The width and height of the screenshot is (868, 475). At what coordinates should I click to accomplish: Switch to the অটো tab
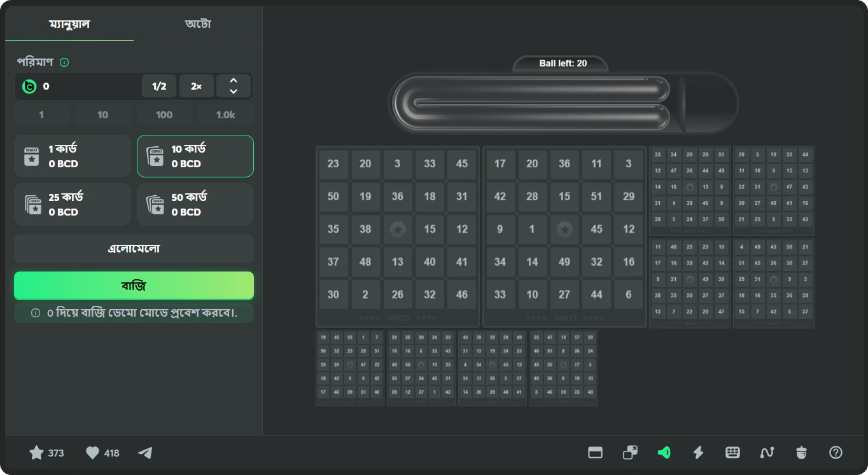198,24
